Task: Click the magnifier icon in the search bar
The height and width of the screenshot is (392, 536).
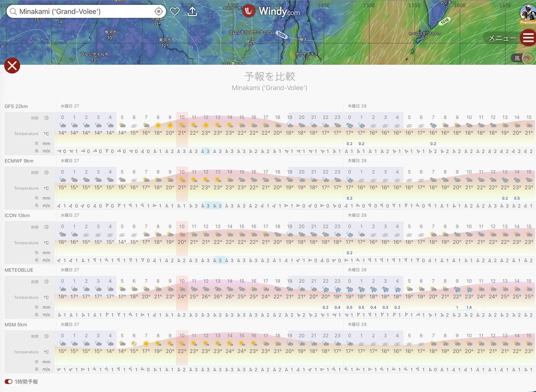Action: pyautogui.click(x=13, y=11)
